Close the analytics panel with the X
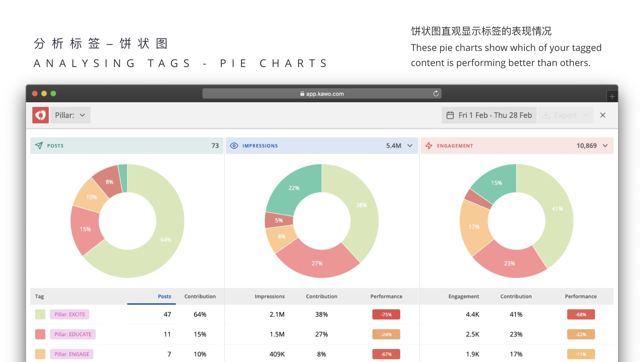644x362 pixels. tap(603, 115)
